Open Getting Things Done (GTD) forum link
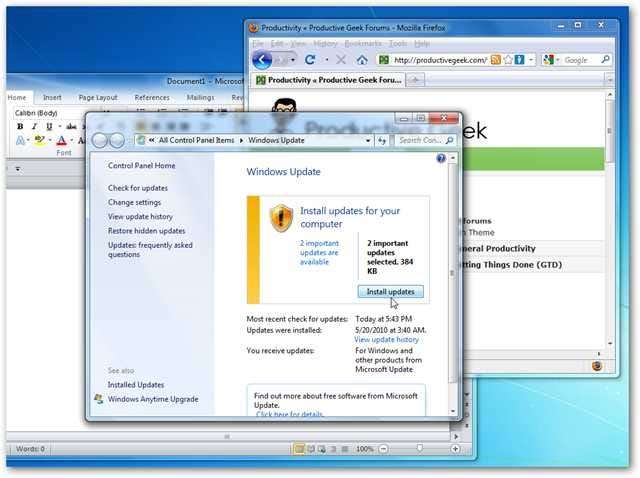Image resolution: width=640 pixels, height=478 pixels. [x=511, y=265]
